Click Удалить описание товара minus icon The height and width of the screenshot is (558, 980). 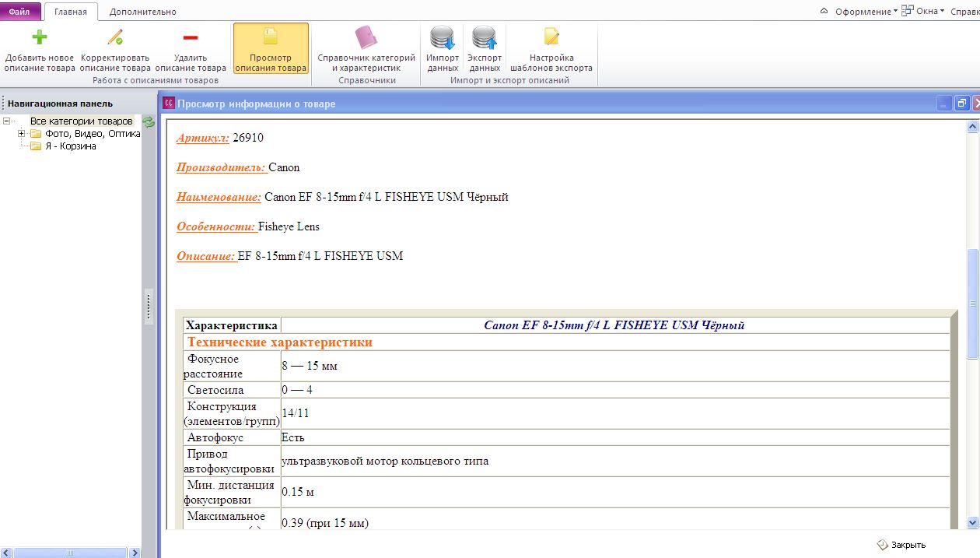point(191,37)
